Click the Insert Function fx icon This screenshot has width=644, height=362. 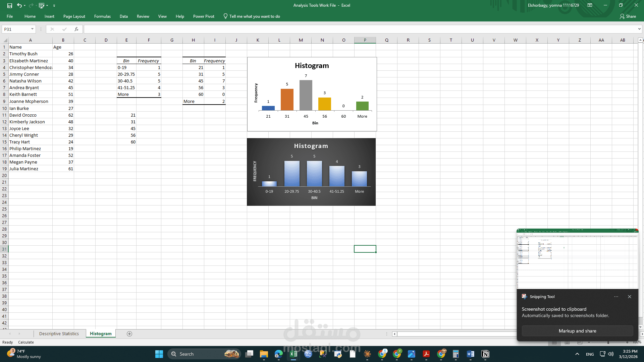76,29
